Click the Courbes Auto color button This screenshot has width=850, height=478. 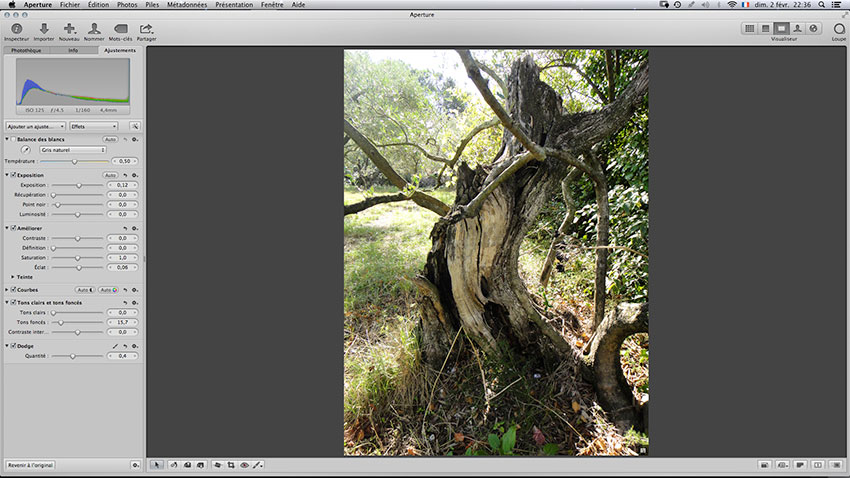108,290
